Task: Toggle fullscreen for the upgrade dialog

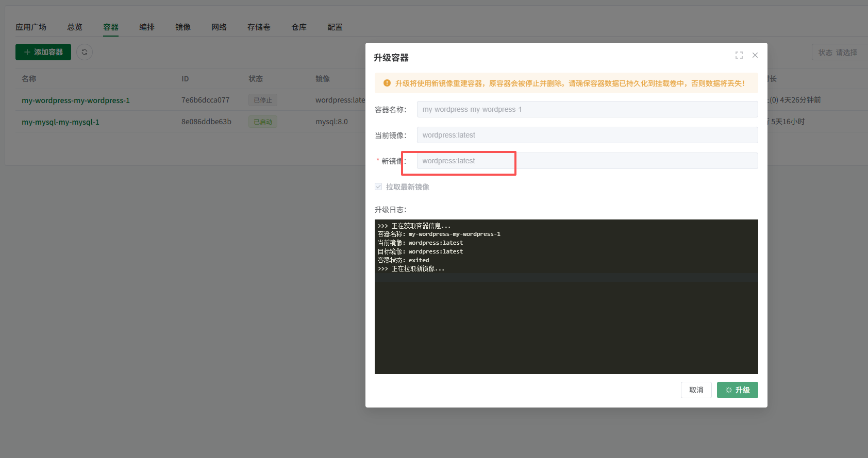Action: 739,55
